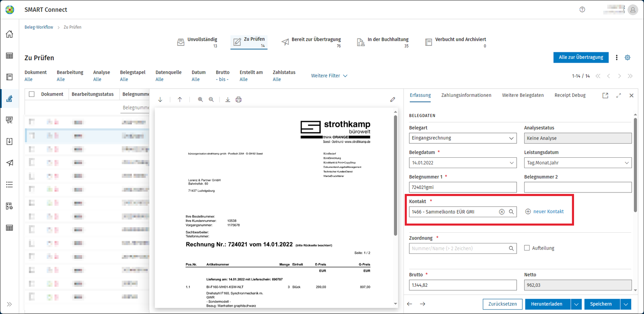The width and height of the screenshot is (644, 314).
Task: Open the Belegdatum date dropdown
Action: (511, 163)
